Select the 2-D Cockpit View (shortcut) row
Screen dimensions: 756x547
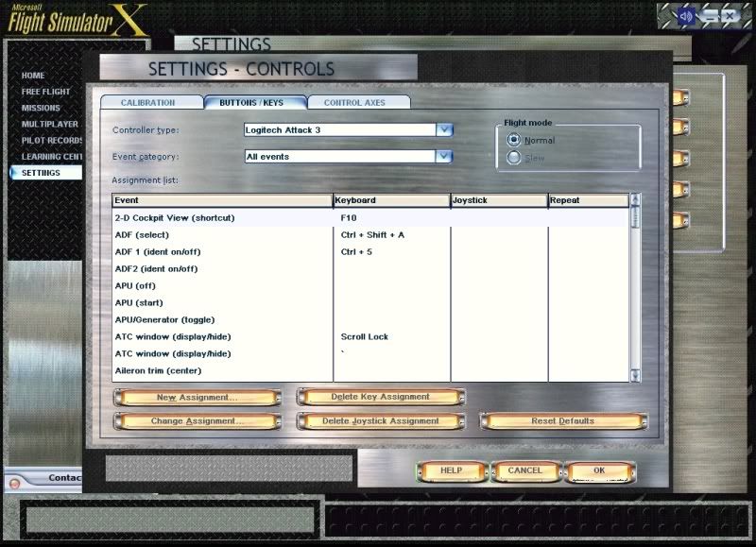tap(370, 218)
